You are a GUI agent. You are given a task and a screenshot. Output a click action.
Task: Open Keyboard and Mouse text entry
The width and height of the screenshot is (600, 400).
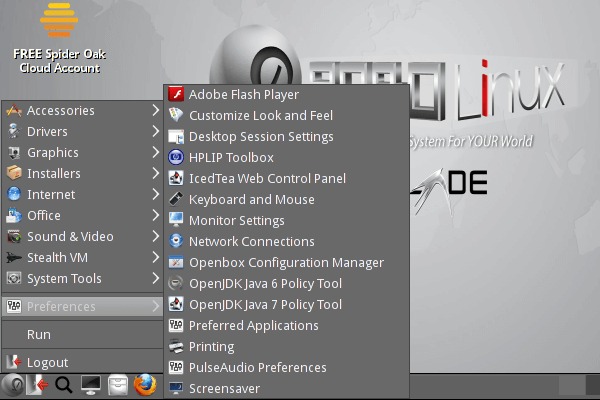click(x=252, y=200)
